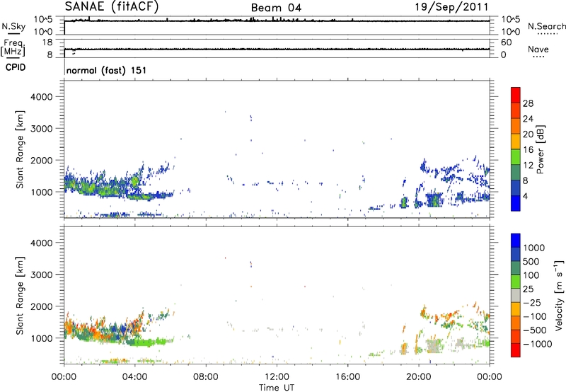Select the "N.Sky" legend label
Viewport: 566px width, 392px height.
[x=13, y=26]
